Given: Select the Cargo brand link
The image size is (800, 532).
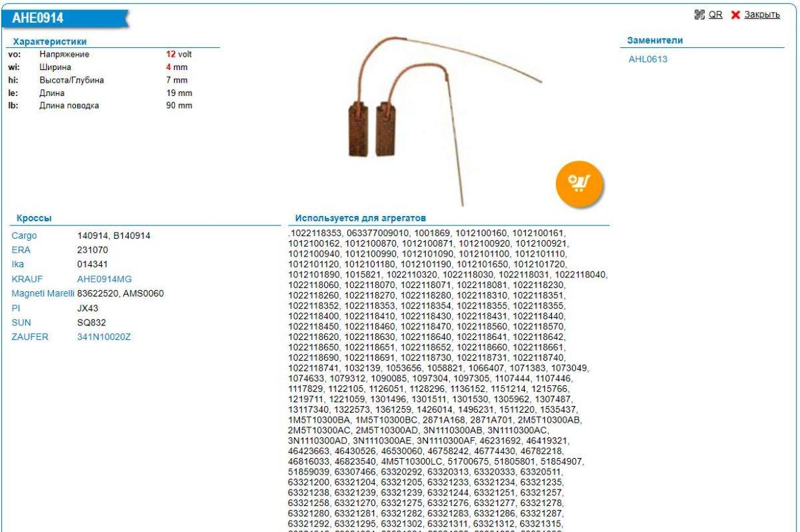Looking at the screenshot, I should [x=24, y=236].
